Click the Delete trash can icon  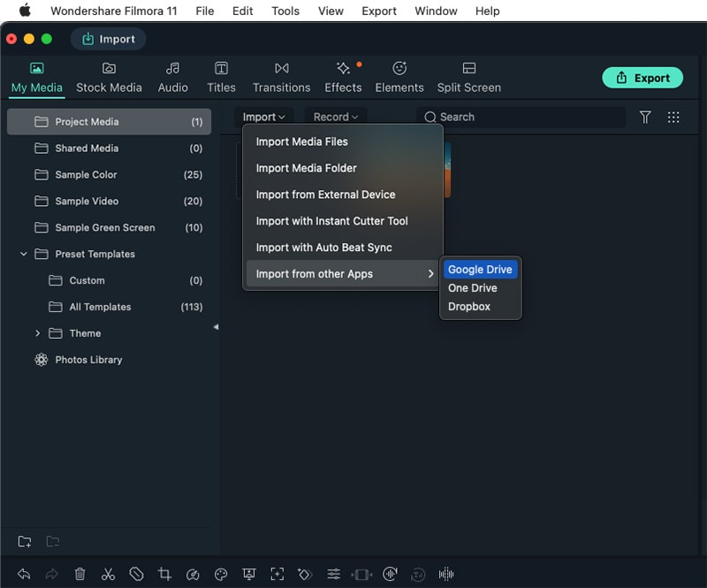pyautogui.click(x=80, y=574)
